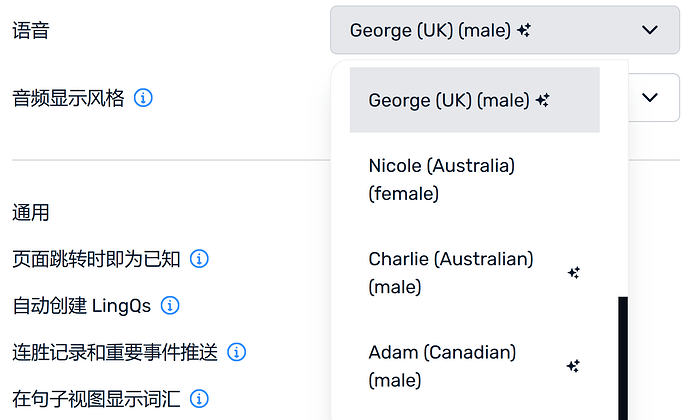The image size is (690, 420).
Task: Click info icon beside 在句子视图显示词汇
Action: tap(199, 399)
